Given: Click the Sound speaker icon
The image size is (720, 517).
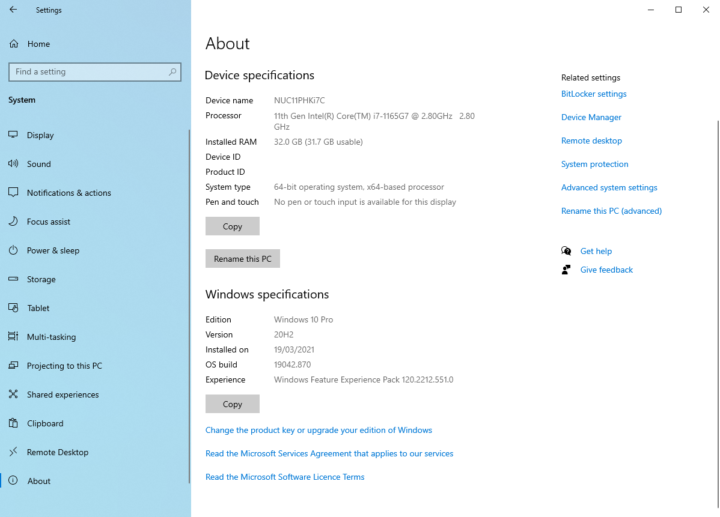Looking at the screenshot, I should click(x=13, y=163).
